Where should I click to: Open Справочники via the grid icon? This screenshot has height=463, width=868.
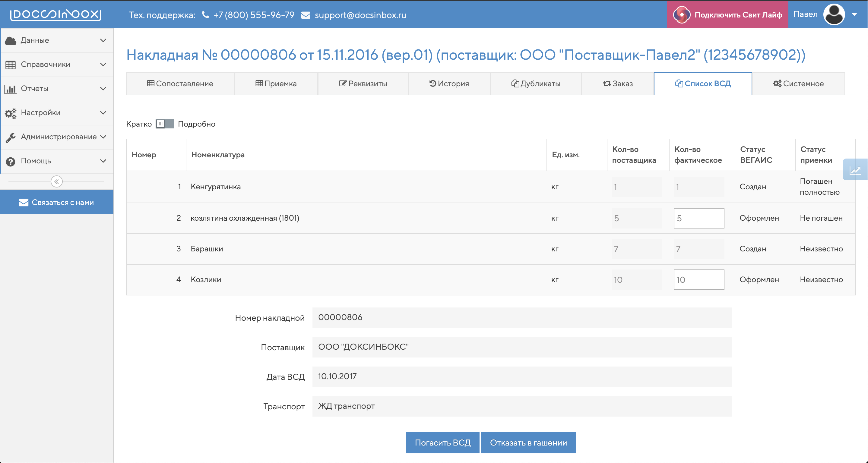11,64
